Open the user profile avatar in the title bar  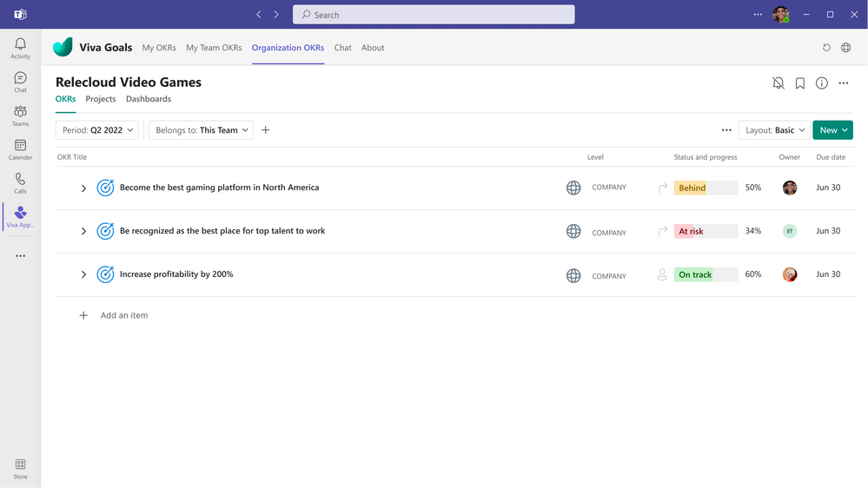pyautogui.click(x=781, y=15)
